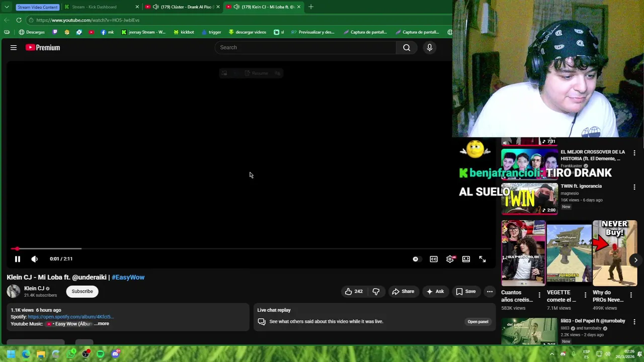This screenshot has width=644, height=362.
Task: Mute the video with speaker icon
Action: click(34, 259)
